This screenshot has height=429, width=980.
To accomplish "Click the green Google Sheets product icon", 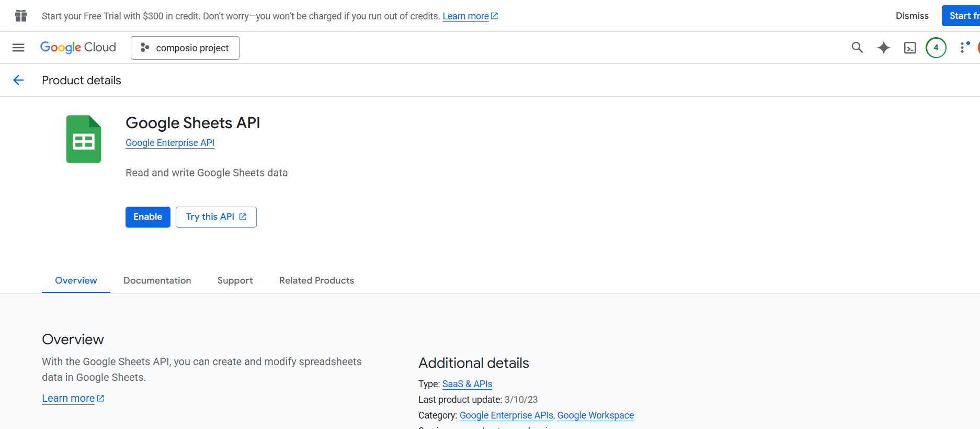I will point(84,139).
